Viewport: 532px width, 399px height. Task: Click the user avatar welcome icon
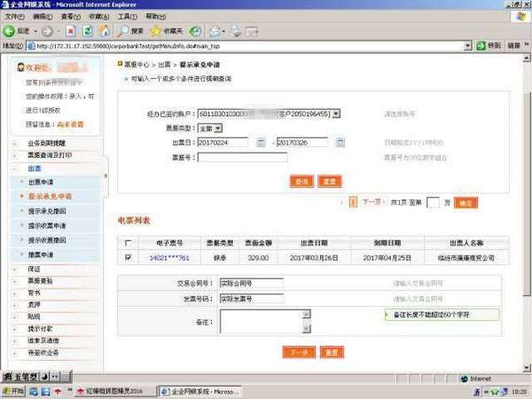click(21, 67)
